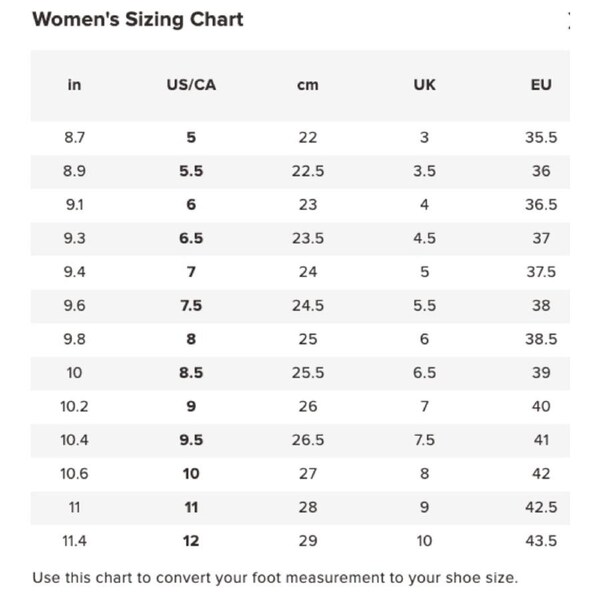Click the US/CA column header
The image size is (600, 600).
(191, 85)
